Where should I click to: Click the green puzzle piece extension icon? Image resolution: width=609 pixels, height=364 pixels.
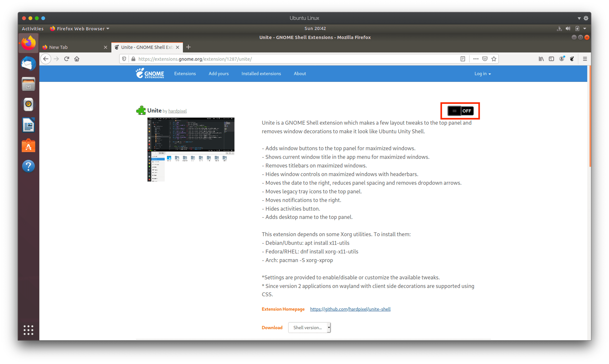coord(141,110)
